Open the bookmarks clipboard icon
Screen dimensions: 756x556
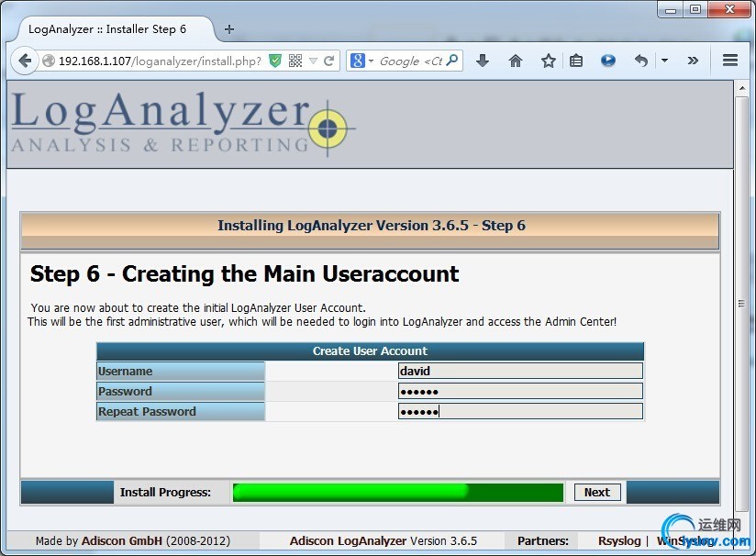576,61
